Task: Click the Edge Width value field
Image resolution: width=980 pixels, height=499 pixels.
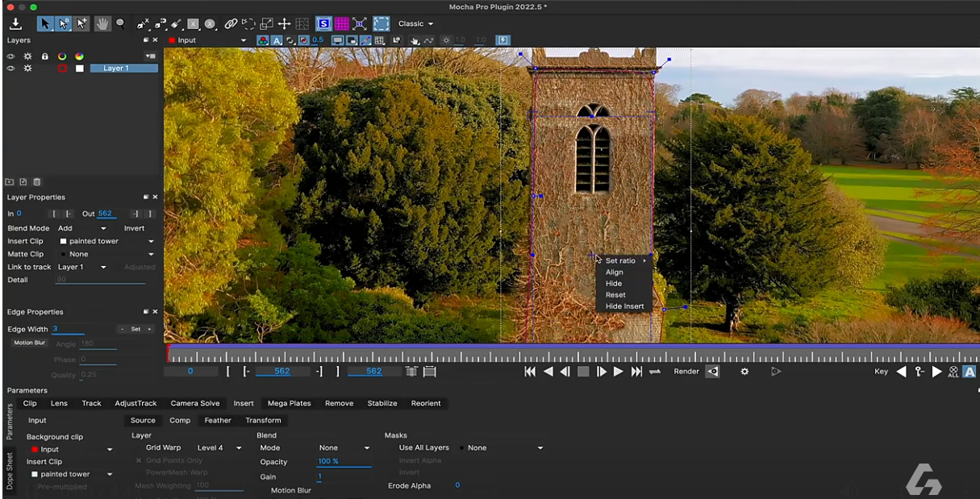Action: coord(68,329)
